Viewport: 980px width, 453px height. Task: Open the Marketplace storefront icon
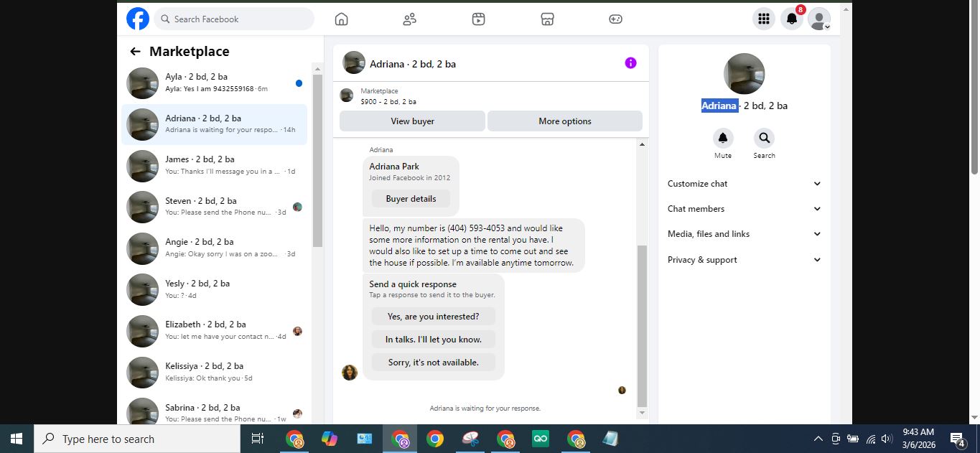[x=547, y=19]
